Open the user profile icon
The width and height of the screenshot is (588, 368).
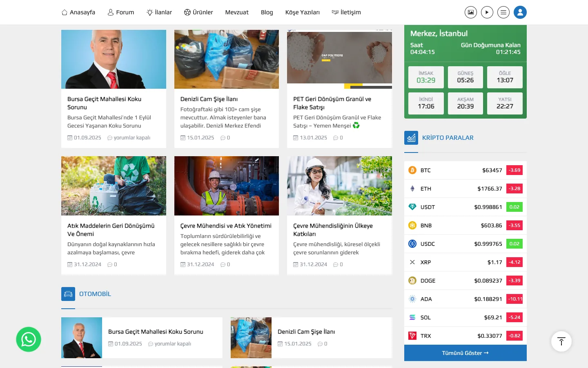(520, 12)
